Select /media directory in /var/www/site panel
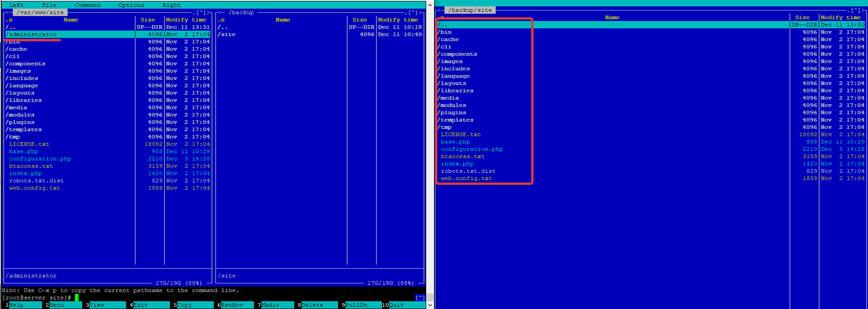868x309 pixels. tap(107, 107)
